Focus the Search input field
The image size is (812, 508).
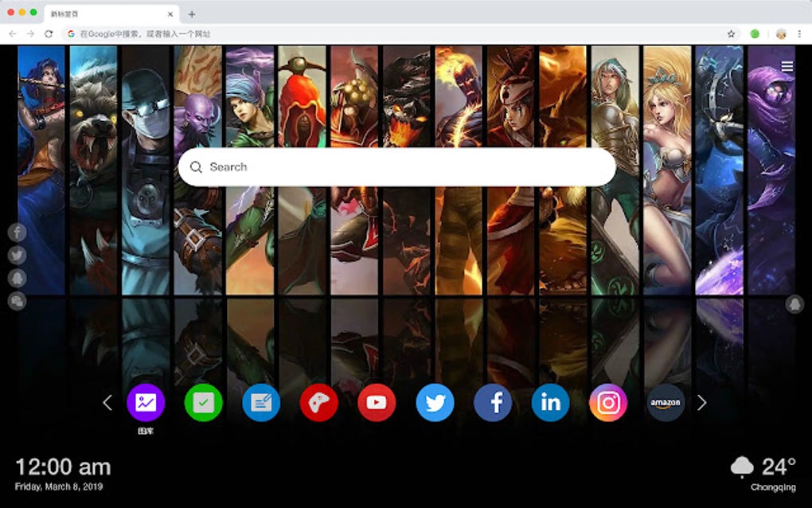pos(397,166)
